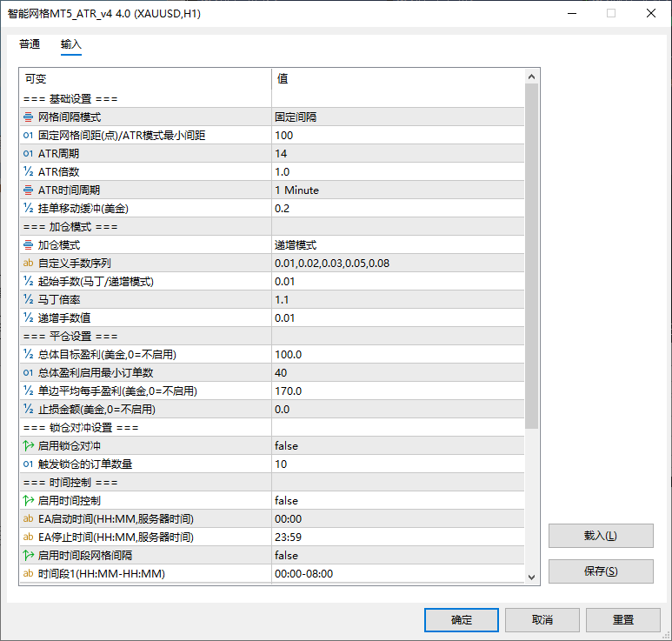Click the vertical scrollbar thumb
This screenshot has width=672, height=641.
click(531, 256)
